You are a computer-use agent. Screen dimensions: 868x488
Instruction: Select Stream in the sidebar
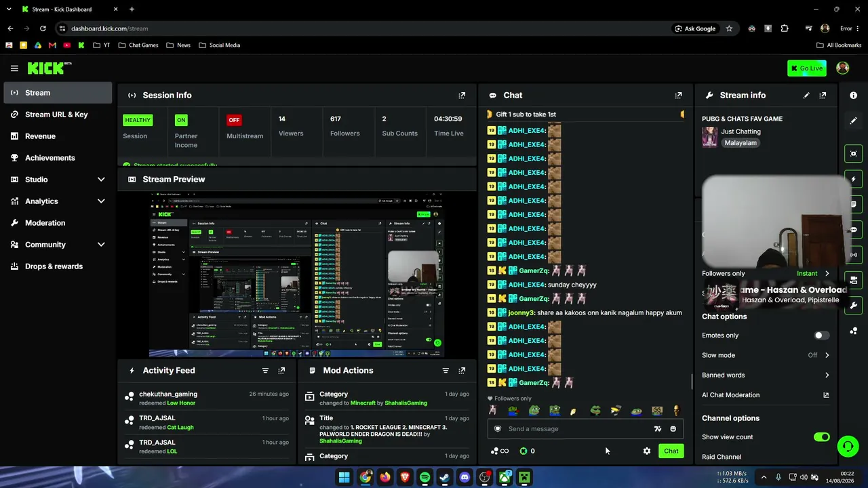(58, 93)
